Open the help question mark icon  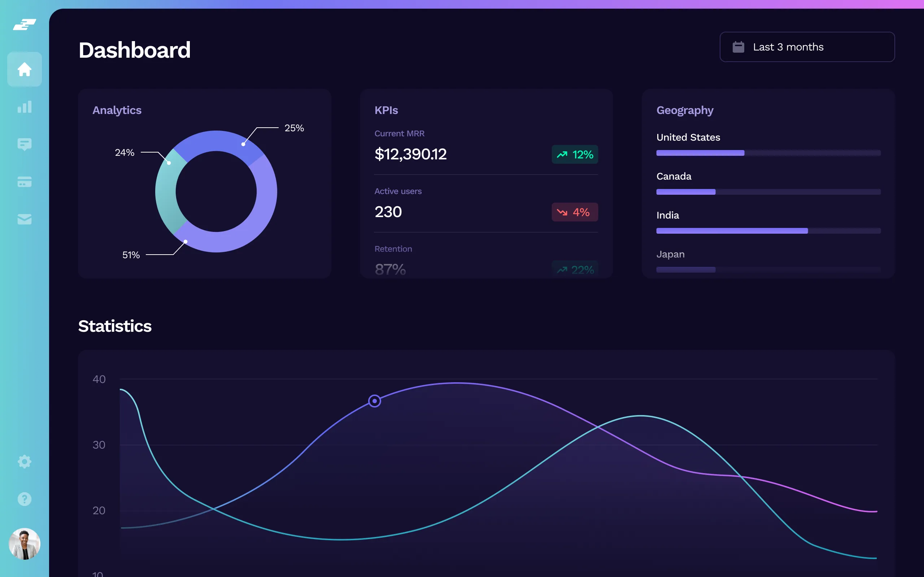25,499
